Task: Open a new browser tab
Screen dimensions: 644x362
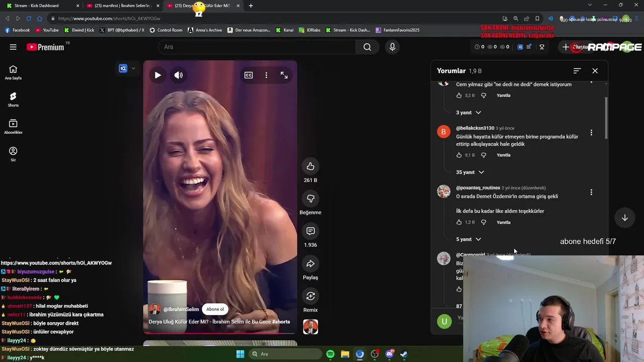Action: pos(251,6)
